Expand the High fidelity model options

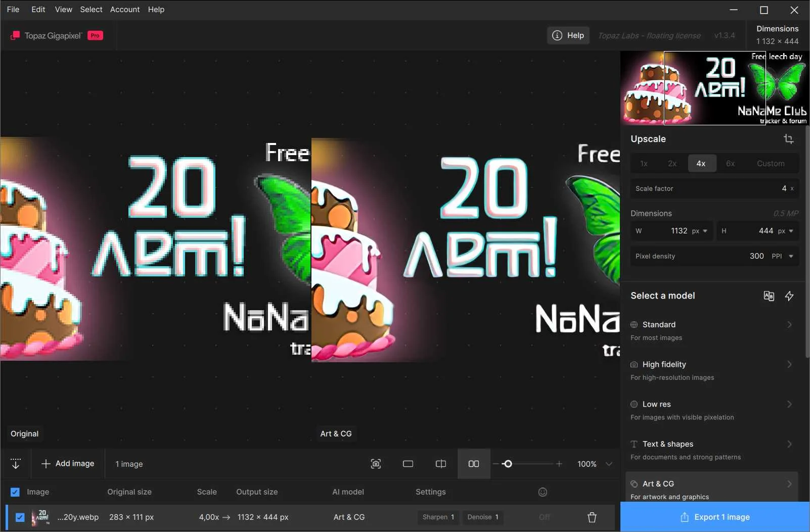click(789, 364)
